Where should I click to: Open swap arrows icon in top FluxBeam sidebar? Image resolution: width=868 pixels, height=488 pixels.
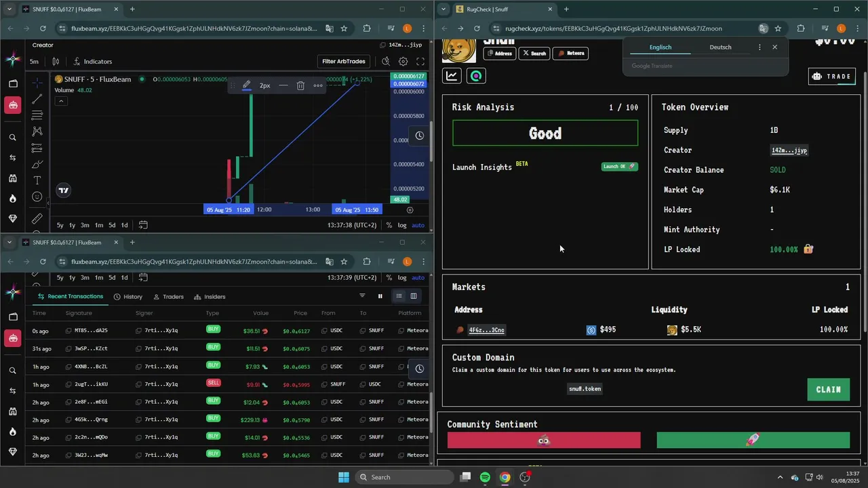point(13,158)
